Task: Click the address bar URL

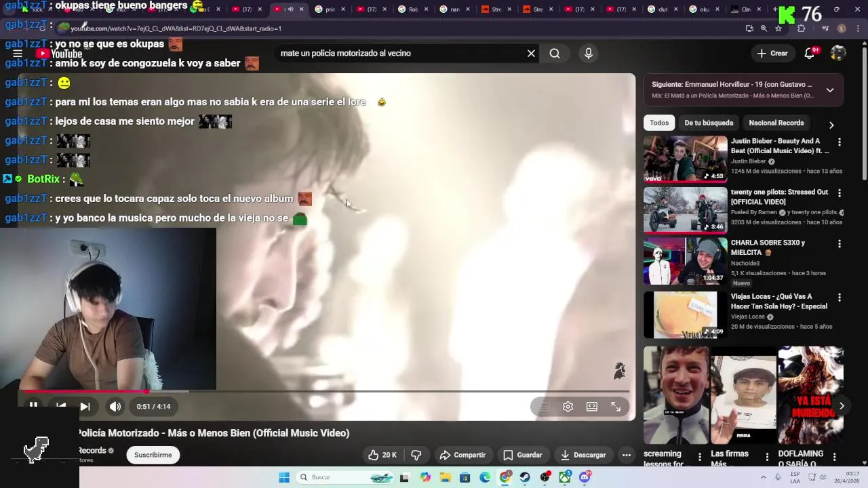Action: pyautogui.click(x=176, y=28)
